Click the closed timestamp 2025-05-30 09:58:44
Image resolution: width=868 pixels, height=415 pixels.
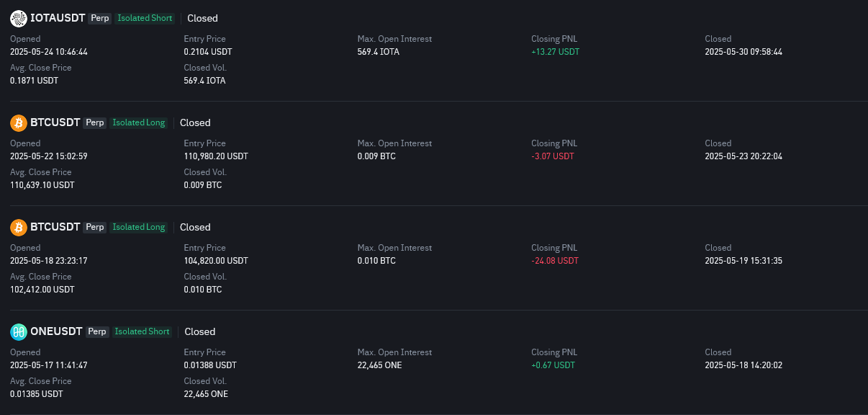click(743, 52)
